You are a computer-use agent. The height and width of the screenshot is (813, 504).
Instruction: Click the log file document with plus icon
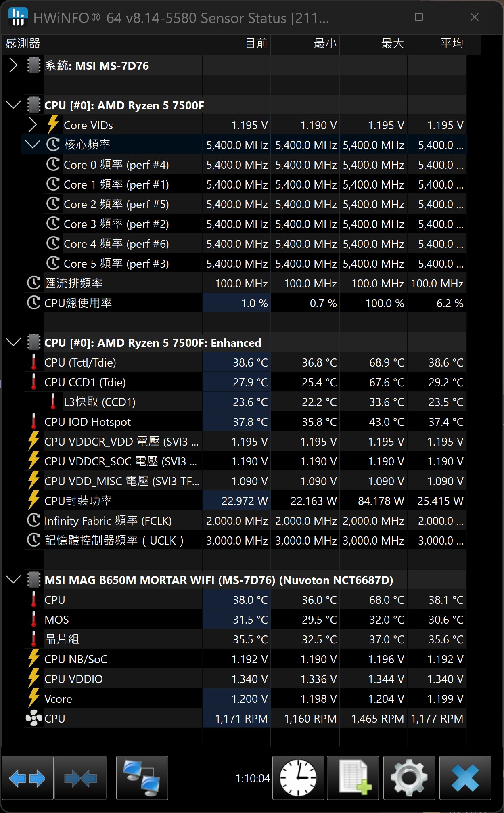pos(353,778)
